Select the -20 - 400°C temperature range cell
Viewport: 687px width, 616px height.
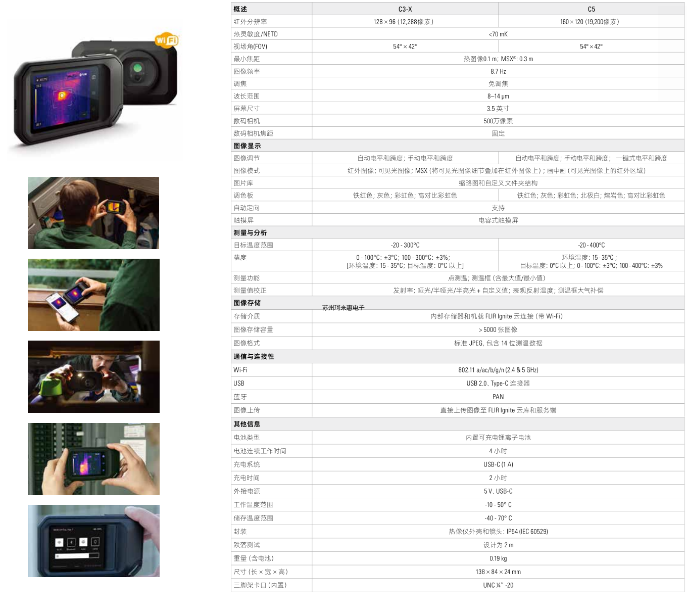592,245
